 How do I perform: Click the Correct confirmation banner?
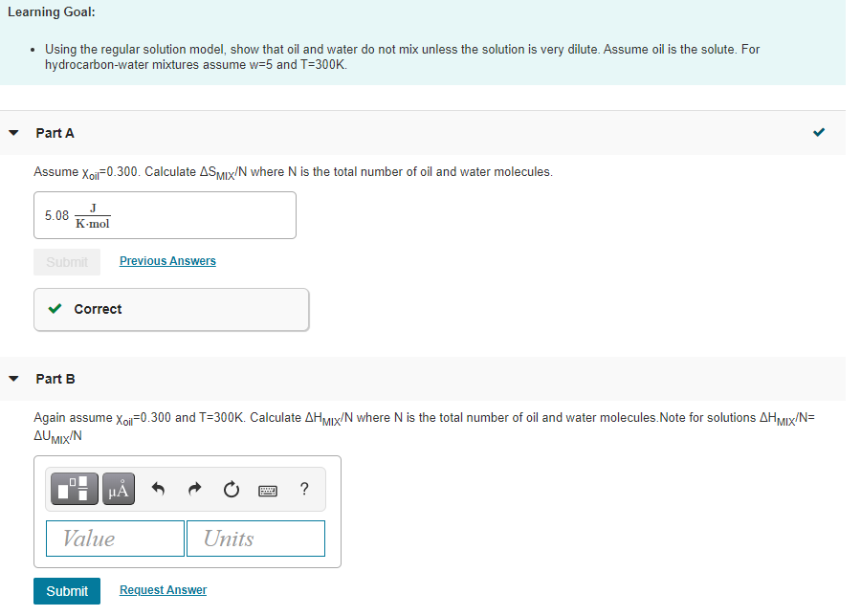[171, 309]
